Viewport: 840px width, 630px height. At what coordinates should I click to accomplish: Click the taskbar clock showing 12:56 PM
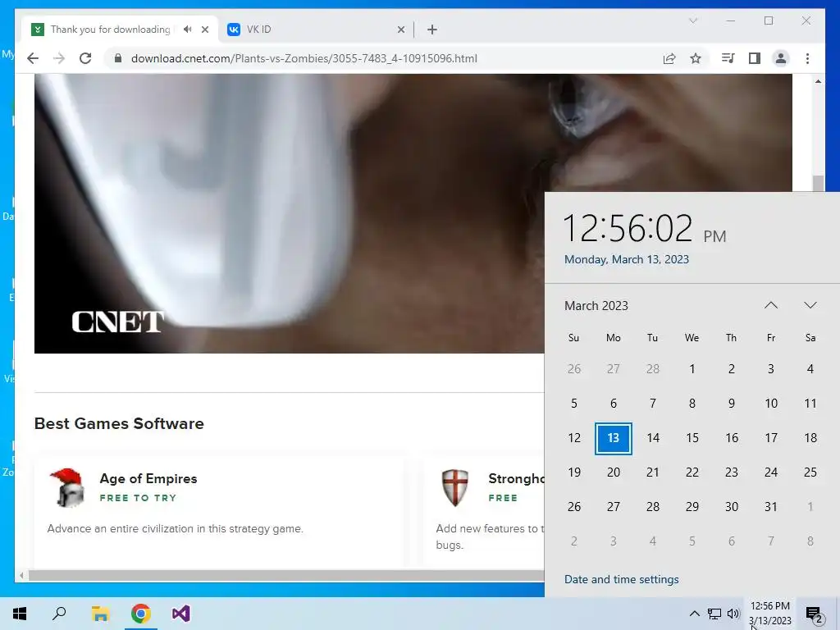click(x=769, y=614)
